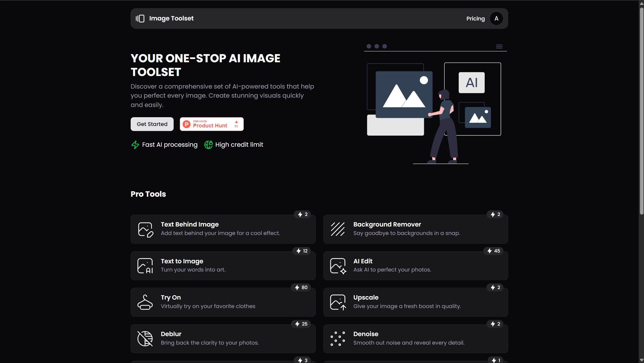Click the credit badge 45 on AI Edit
Viewport: 644px width, 363px height.
coord(493,251)
